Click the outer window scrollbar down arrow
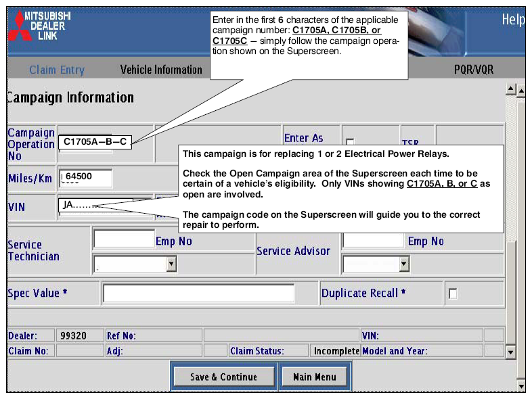532x399 pixels. pyautogui.click(x=521, y=385)
